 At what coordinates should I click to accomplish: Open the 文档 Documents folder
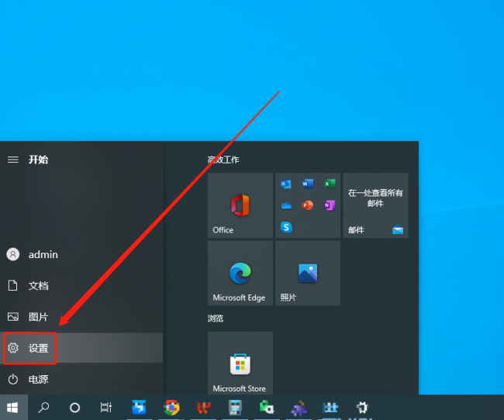(81, 285)
